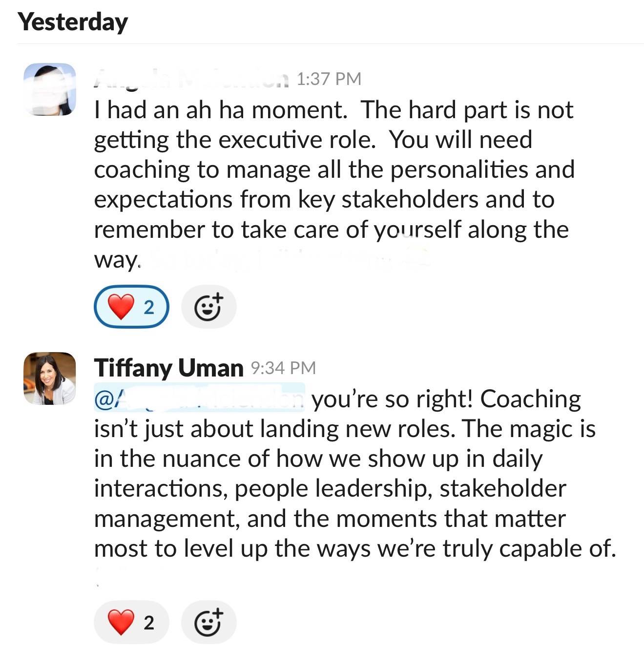
Task: Click the phrase "you're so right!" in Tiffany's reply
Action: coord(392,399)
